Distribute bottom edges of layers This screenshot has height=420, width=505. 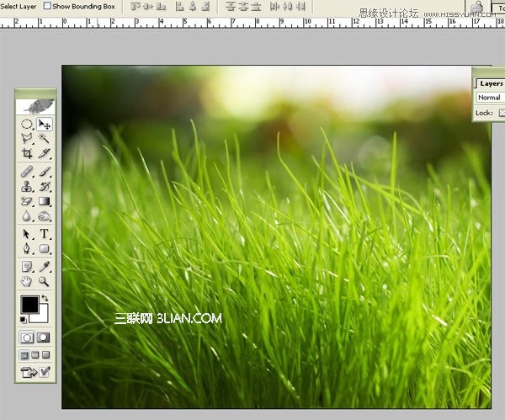(x=256, y=6)
